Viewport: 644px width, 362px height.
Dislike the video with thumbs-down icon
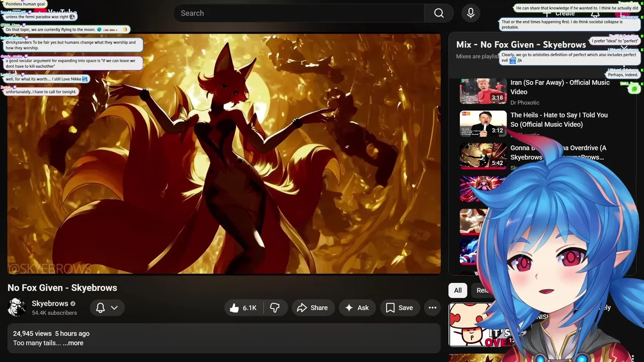(x=275, y=308)
